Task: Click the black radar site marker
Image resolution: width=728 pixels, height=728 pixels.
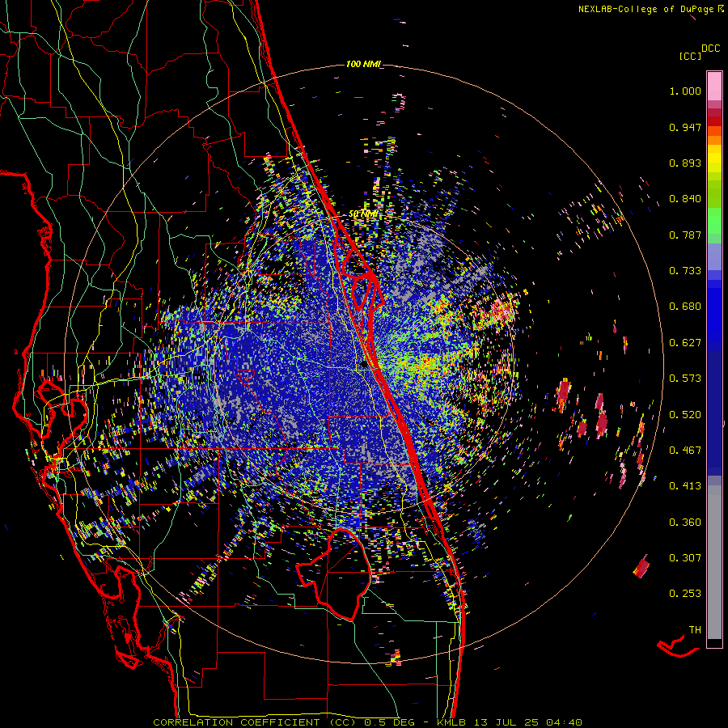Action: 363,365
